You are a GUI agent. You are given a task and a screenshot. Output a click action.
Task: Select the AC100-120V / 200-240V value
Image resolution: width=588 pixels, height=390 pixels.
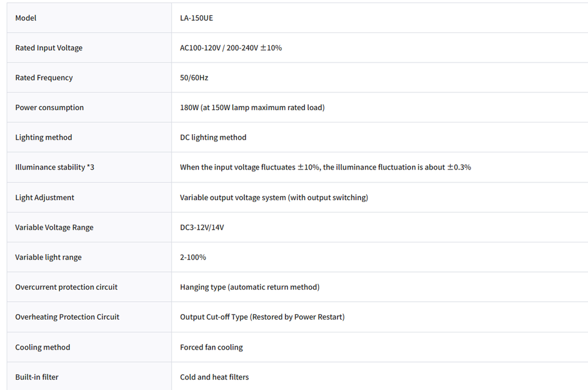coord(231,48)
